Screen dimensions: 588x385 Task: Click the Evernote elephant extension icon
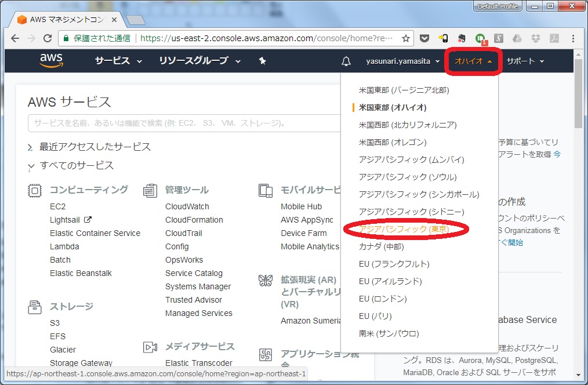point(462,38)
